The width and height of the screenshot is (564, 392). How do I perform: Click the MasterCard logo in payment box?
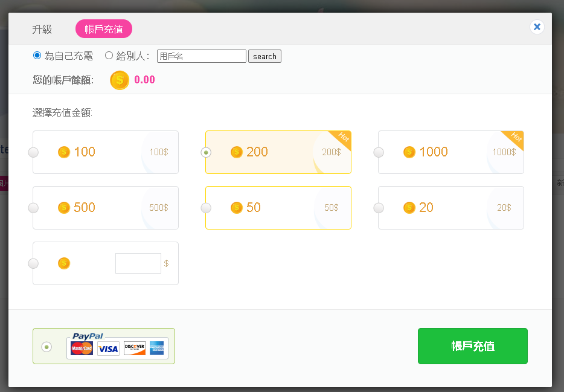coord(82,348)
